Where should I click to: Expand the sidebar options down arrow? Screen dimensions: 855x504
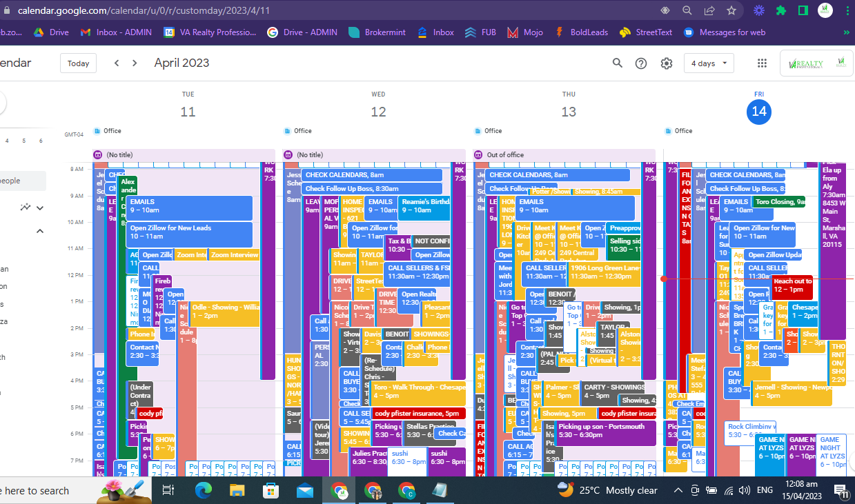tap(40, 208)
